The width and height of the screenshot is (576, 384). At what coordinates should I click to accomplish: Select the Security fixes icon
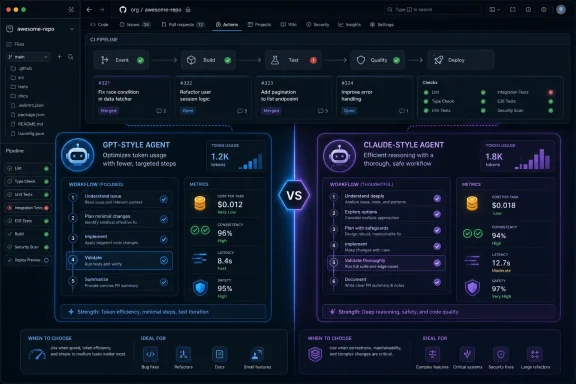click(x=501, y=354)
